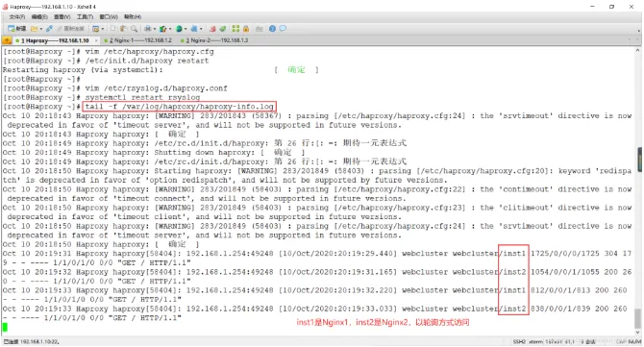Image resolution: width=644 pixels, height=347 pixels.
Task: Click the font settings icon
Action: pyautogui.click(x=194, y=28)
